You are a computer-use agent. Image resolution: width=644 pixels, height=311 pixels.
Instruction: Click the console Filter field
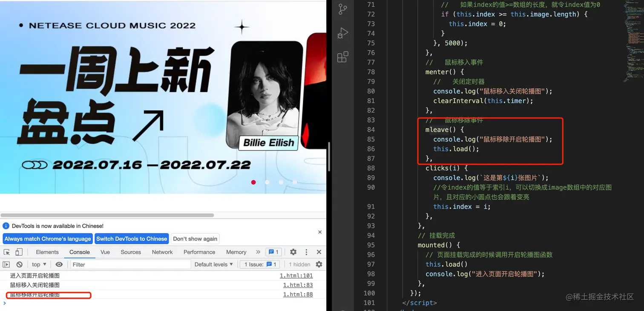[x=130, y=264]
